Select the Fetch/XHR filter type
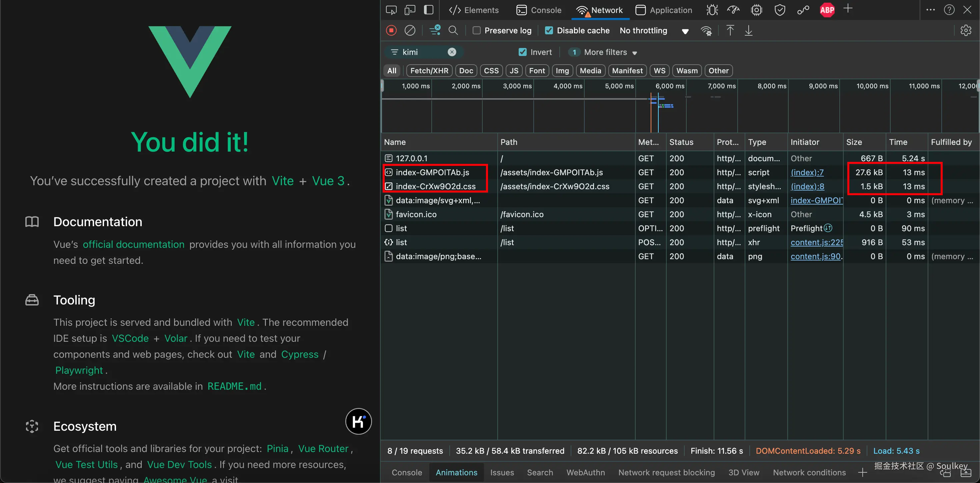Viewport: 980px width, 483px height. [429, 71]
